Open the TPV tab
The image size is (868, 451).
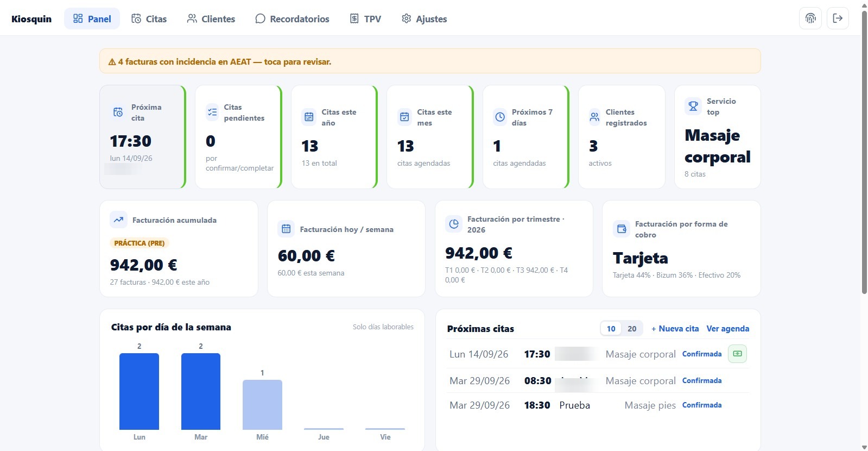[365, 19]
